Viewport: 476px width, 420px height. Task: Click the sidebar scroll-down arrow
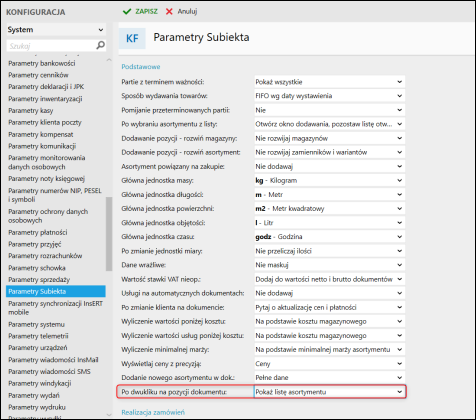click(x=109, y=415)
